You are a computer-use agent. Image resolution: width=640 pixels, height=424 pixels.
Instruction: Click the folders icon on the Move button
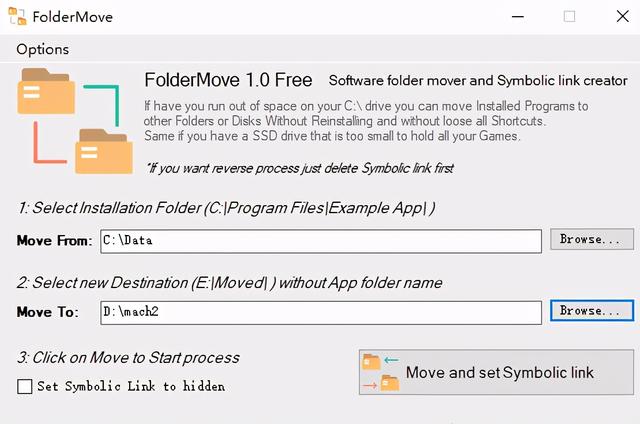pos(380,372)
